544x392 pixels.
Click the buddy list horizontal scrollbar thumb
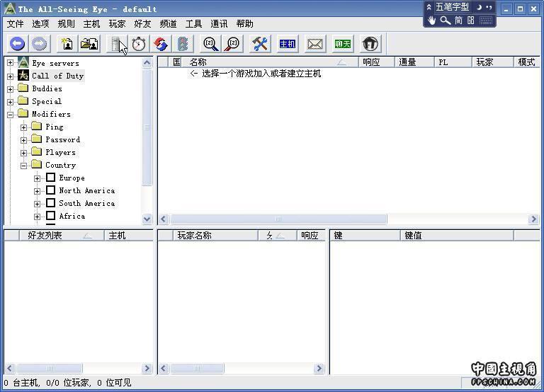coord(50,368)
